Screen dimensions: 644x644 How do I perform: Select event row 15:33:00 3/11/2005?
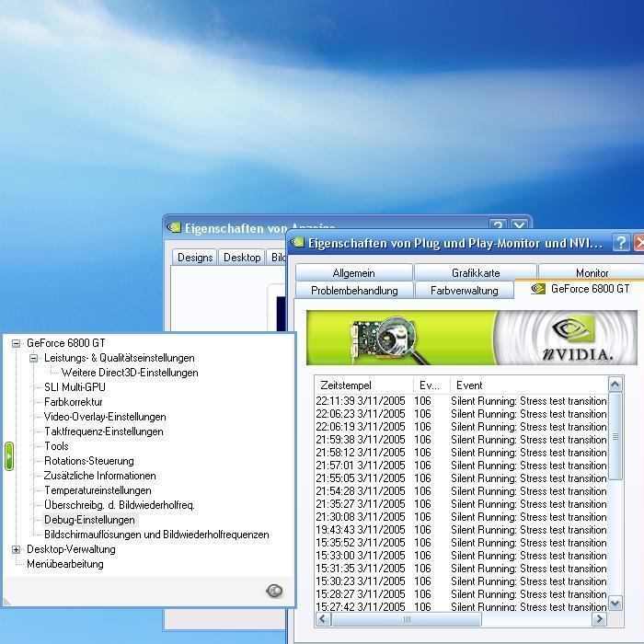tap(461, 556)
